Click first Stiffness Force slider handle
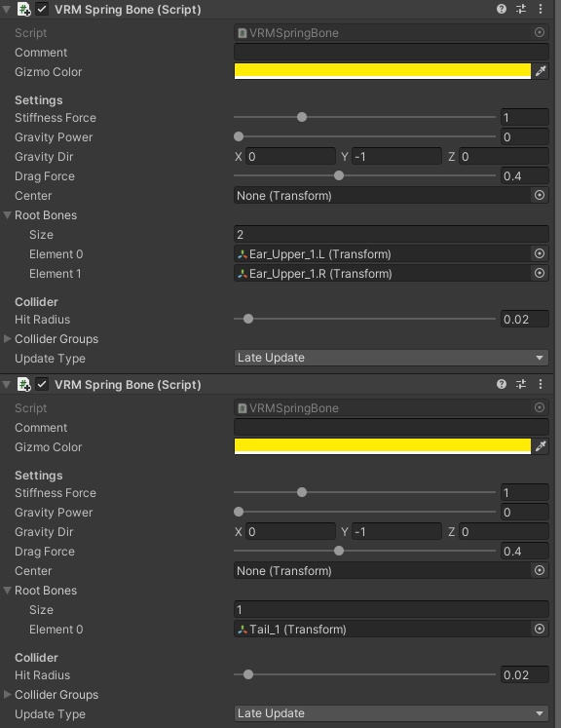Image resolution: width=561 pixels, height=728 pixels. 302,117
